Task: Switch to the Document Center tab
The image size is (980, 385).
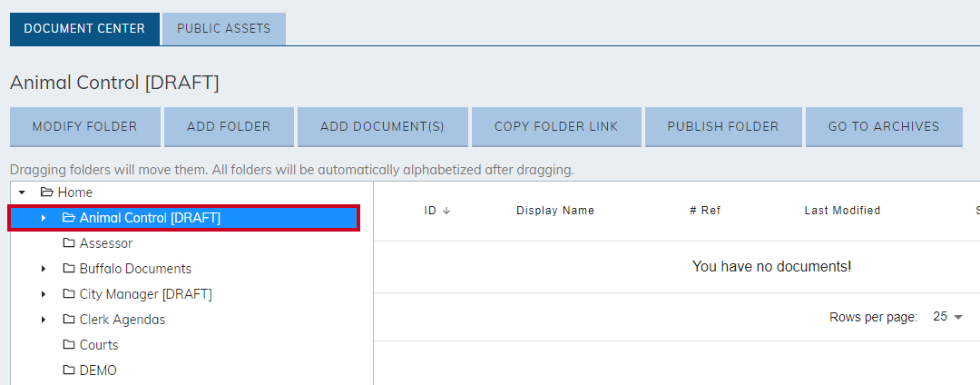Action: coord(84,29)
